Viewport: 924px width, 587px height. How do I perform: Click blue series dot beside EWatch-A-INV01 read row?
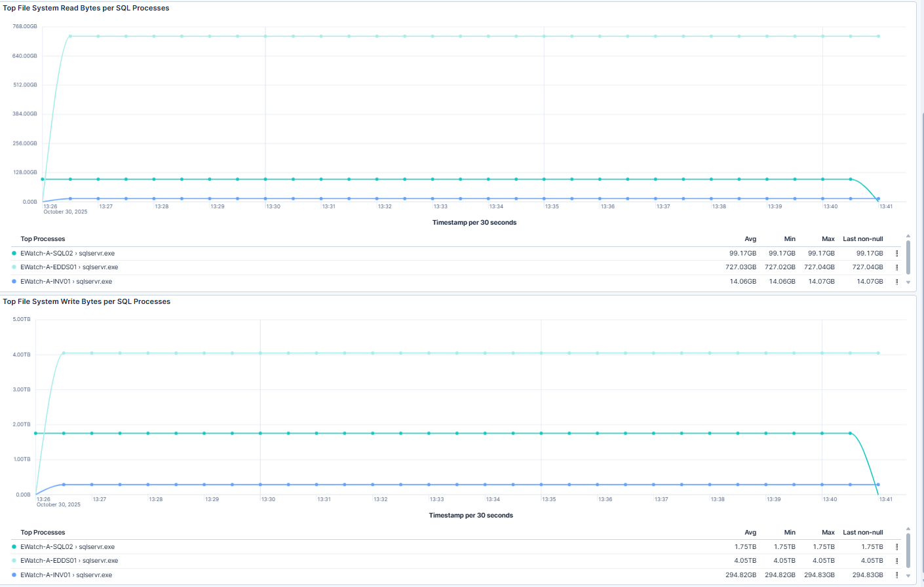tap(12, 281)
